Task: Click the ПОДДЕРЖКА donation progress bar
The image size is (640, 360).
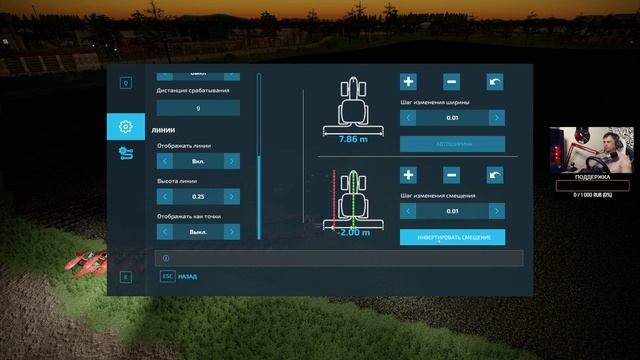Action: 592,186
